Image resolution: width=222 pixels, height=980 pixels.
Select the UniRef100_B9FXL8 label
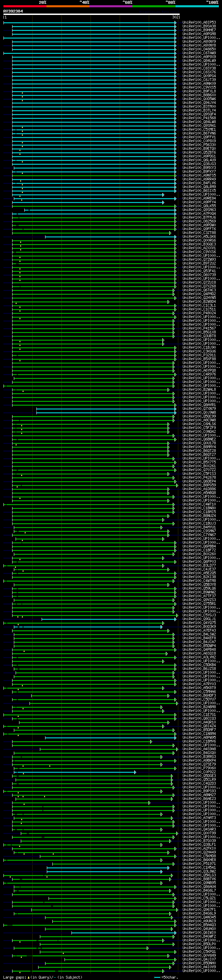point(199,91)
